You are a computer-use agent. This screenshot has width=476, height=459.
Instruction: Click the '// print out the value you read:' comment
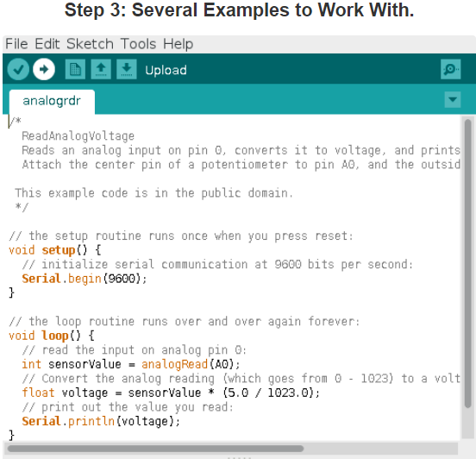tap(128, 407)
